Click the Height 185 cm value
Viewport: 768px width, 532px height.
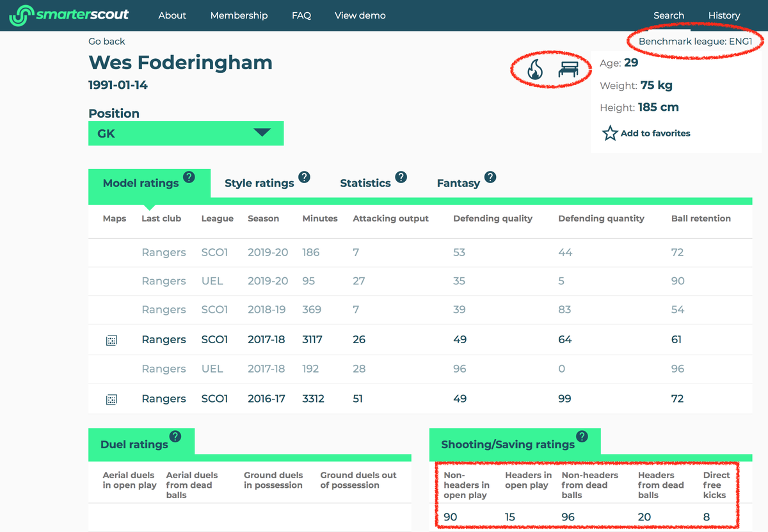coord(659,108)
